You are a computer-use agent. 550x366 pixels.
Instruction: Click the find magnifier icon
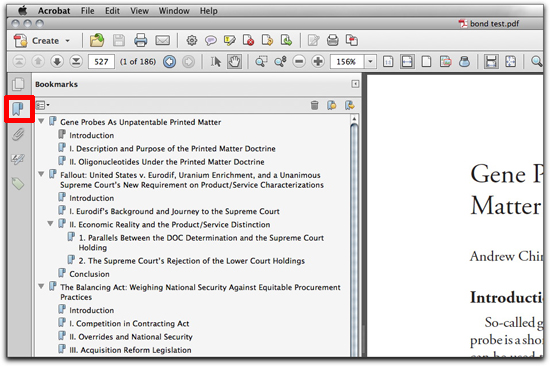pos(537,62)
